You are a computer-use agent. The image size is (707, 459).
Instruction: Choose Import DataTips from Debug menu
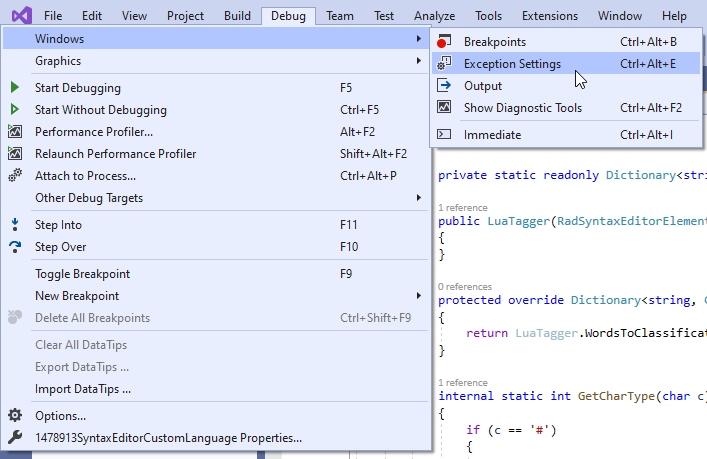pyautogui.click(x=82, y=389)
